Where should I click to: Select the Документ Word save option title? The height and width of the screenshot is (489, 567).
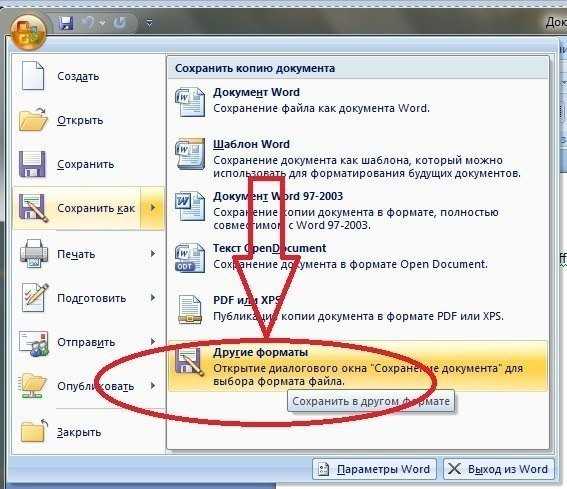[x=256, y=92]
